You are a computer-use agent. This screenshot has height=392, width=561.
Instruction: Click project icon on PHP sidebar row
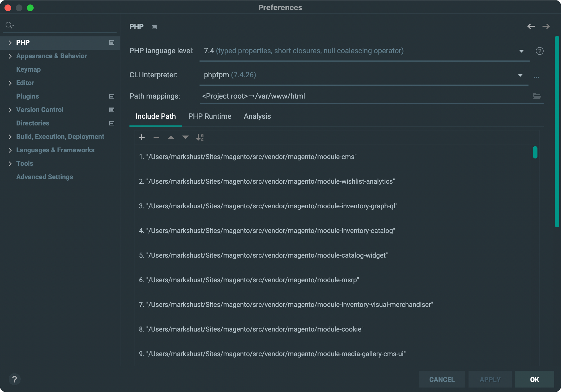(x=112, y=43)
